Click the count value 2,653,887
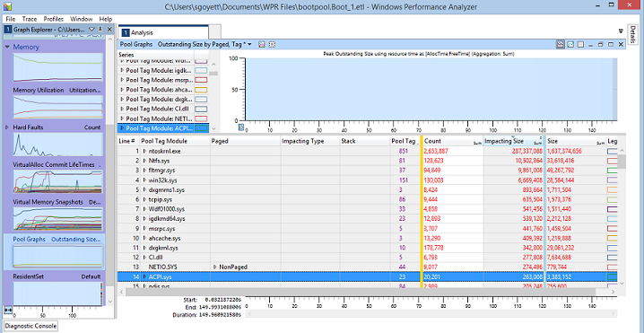Viewport: 644px width, 333px height. [436, 151]
